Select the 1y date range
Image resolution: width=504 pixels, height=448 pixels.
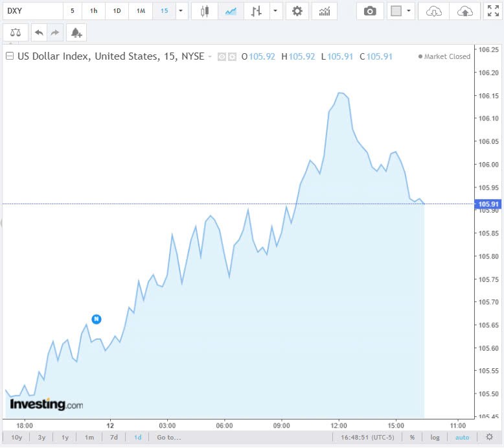[65, 438]
